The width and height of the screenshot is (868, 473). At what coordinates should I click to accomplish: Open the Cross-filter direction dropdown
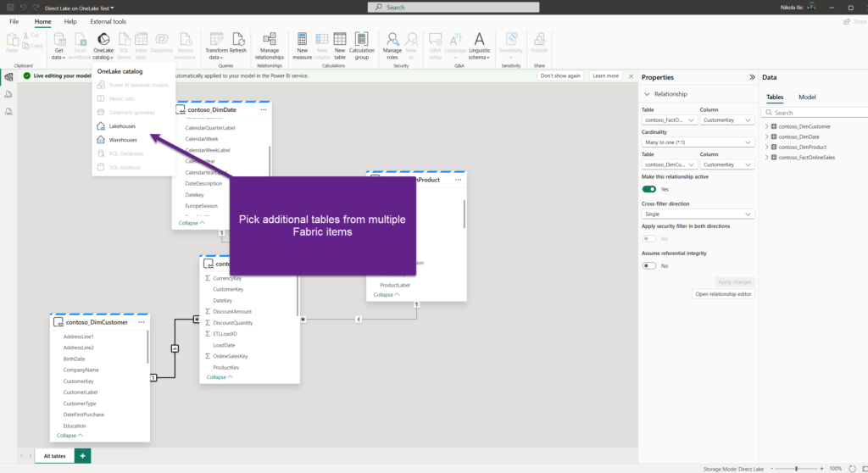(x=698, y=214)
